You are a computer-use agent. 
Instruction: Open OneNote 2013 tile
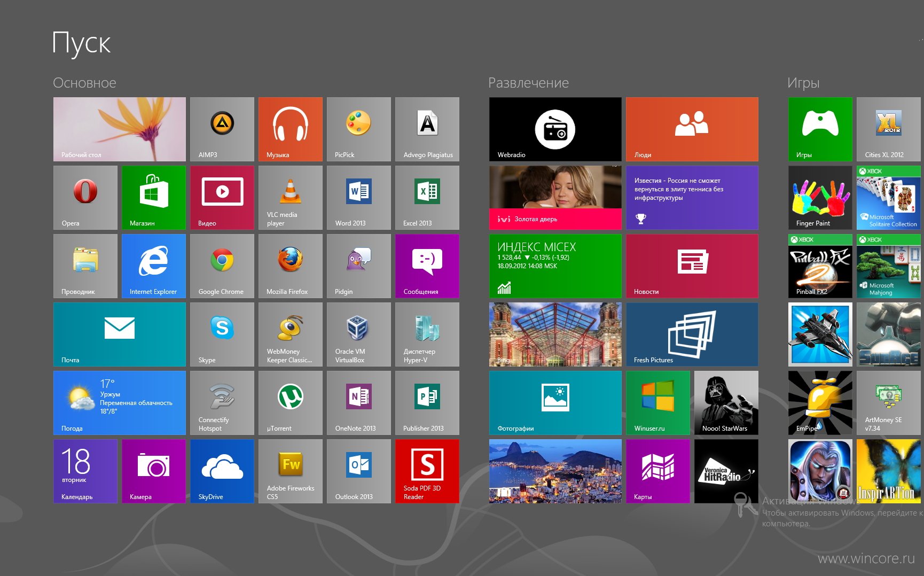[x=359, y=403]
